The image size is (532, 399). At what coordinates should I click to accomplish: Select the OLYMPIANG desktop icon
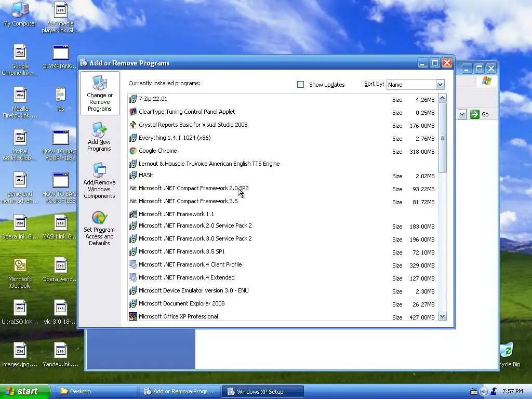point(60,57)
